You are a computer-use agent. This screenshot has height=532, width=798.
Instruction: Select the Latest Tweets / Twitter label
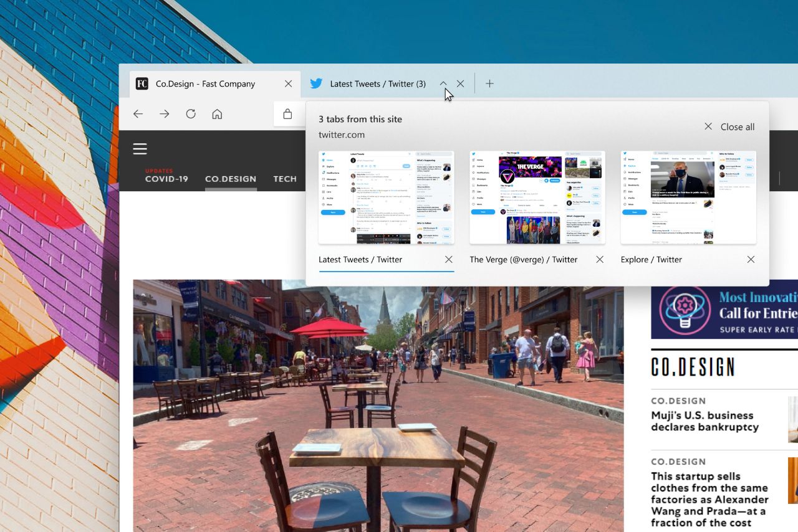pos(360,259)
